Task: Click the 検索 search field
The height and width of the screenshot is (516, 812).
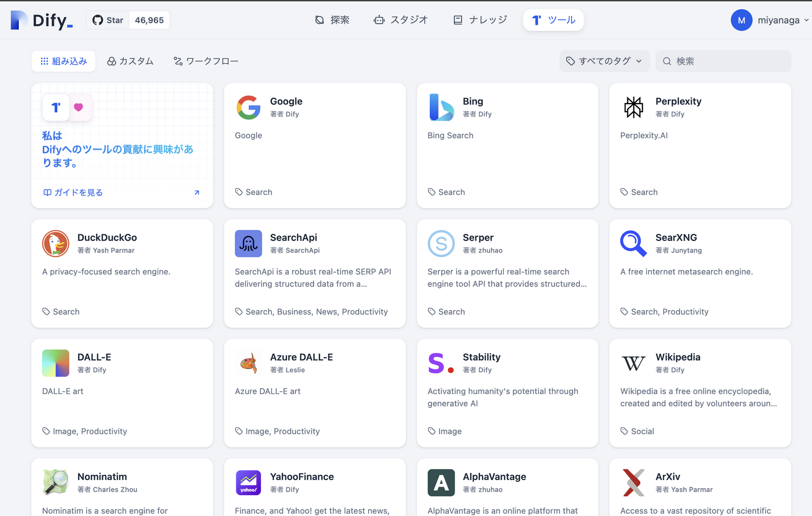Action: pos(723,61)
